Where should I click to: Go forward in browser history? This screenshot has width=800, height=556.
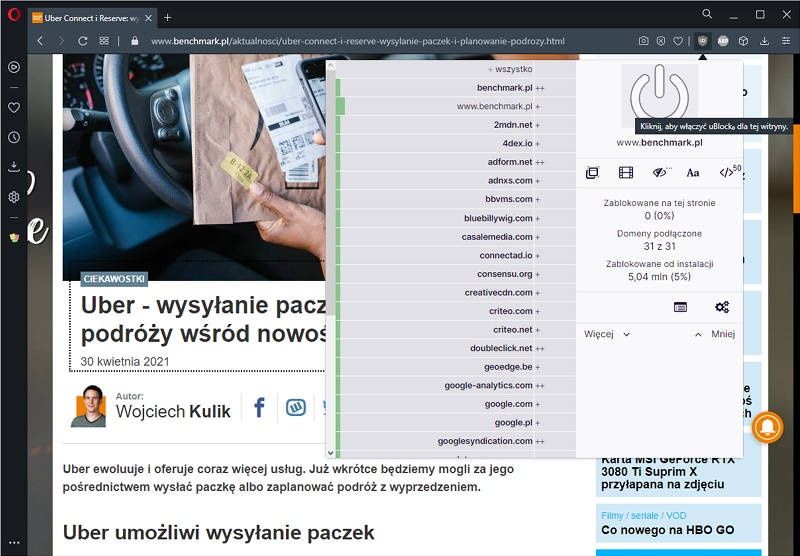(x=61, y=41)
